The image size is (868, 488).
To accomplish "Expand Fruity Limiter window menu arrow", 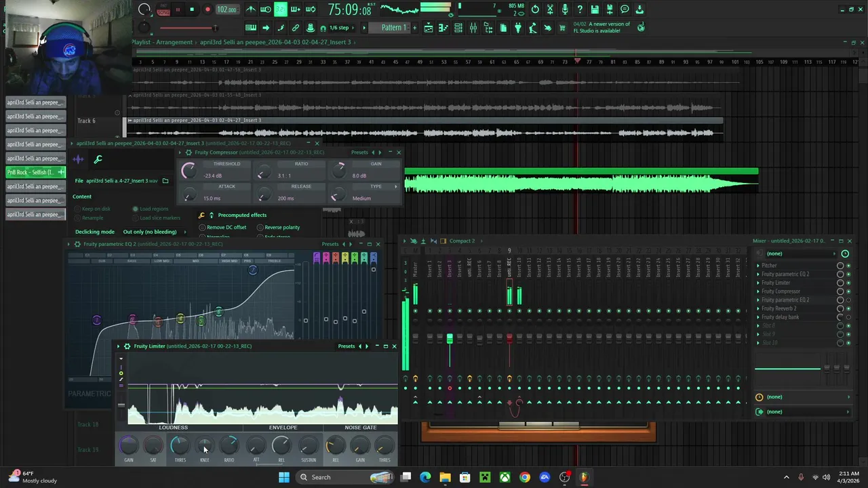I will 119,346.
